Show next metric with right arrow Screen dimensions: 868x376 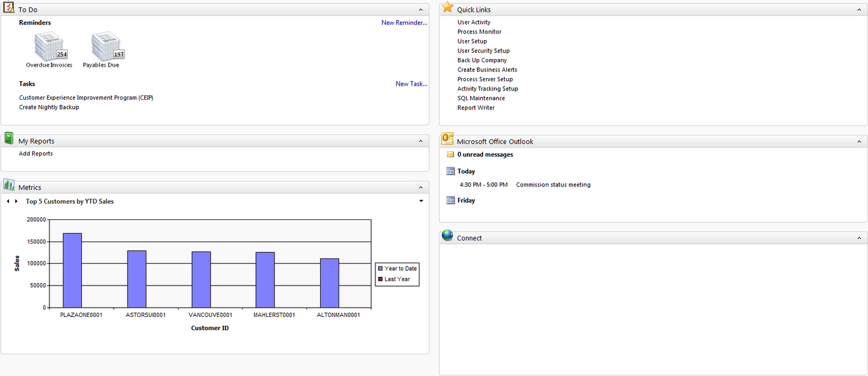(x=16, y=202)
